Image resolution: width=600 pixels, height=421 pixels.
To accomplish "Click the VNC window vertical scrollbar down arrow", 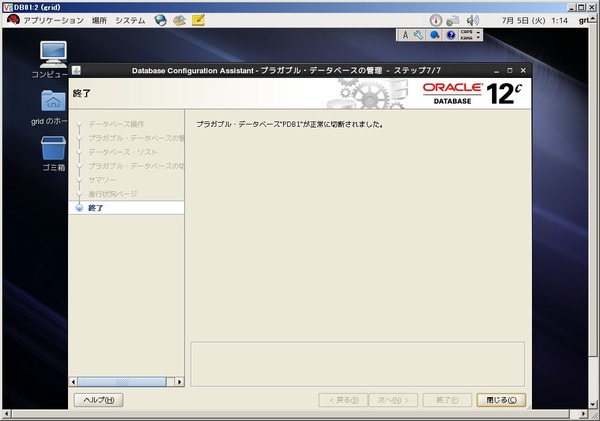I will tap(593, 404).
